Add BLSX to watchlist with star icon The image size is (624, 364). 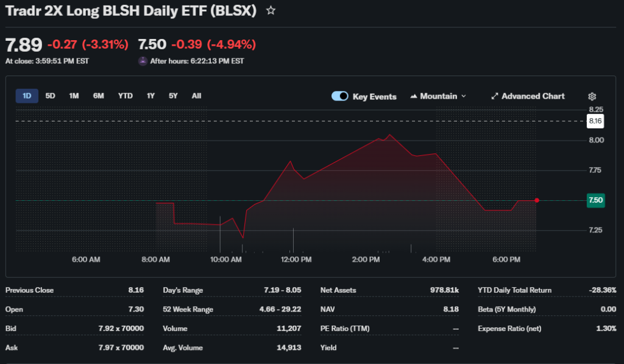pyautogui.click(x=271, y=11)
